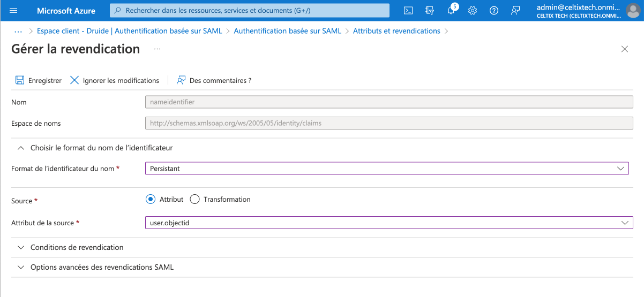
Task: Open the Azure portal hamburger menu
Action: pyautogui.click(x=14, y=11)
